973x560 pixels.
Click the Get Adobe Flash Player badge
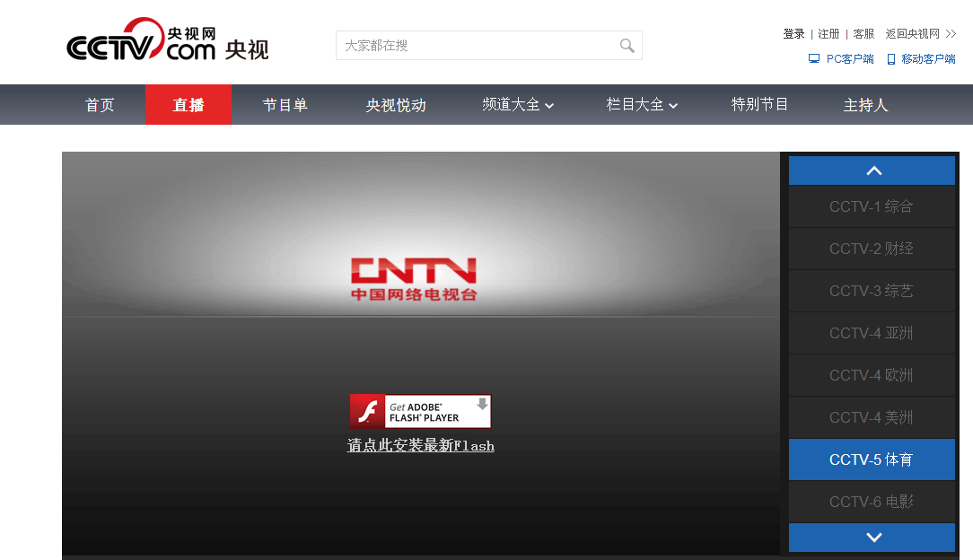(x=420, y=411)
